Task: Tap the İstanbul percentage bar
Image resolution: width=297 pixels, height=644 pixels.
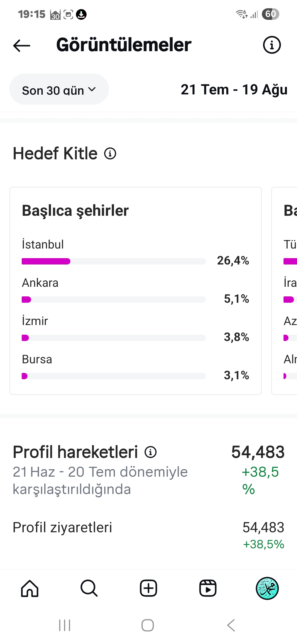Action: tap(114, 261)
